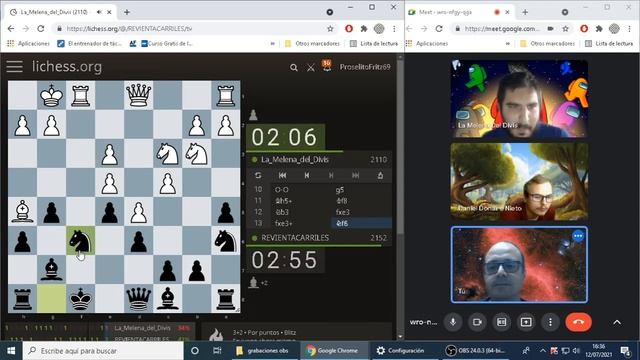Open extensions puzzle icon in lichess window
640x360 pixels.
tap(364, 29)
